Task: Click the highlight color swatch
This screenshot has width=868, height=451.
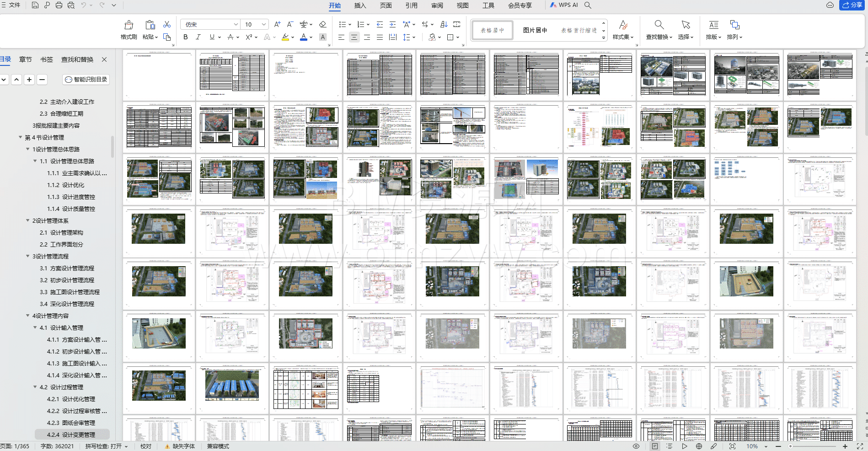Action: click(285, 37)
